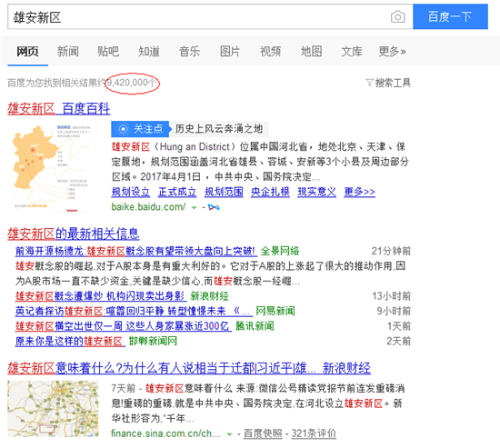Open result 雄安新区意味着什么?为什么有人说相当于迁都
The image size is (500, 448).
pyautogui.click(x=189, y=368)
